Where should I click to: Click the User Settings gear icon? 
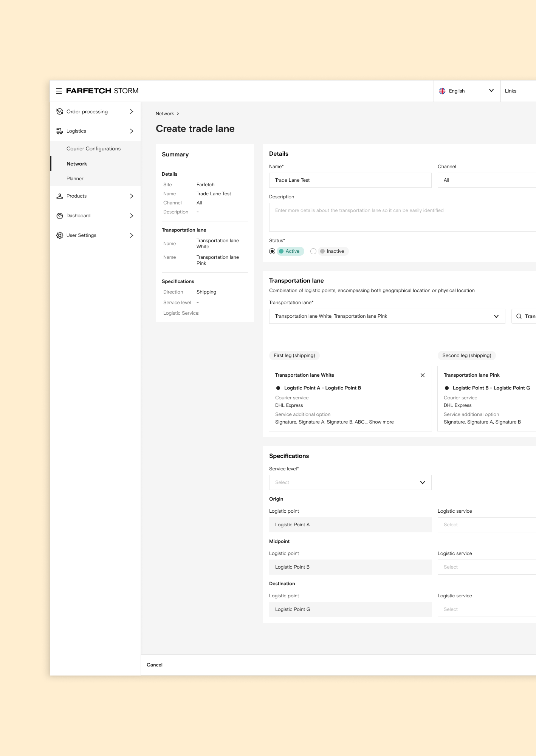point(60,235)
